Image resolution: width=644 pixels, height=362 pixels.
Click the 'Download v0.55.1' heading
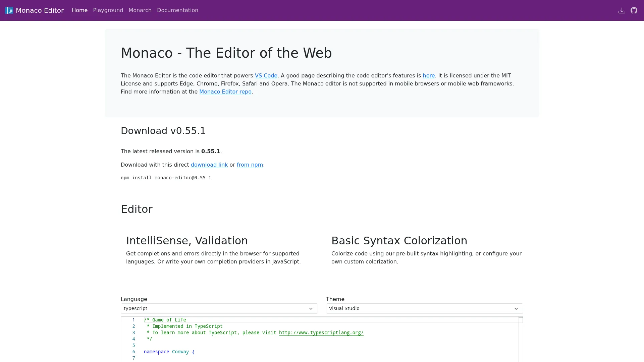pos(163,131)
